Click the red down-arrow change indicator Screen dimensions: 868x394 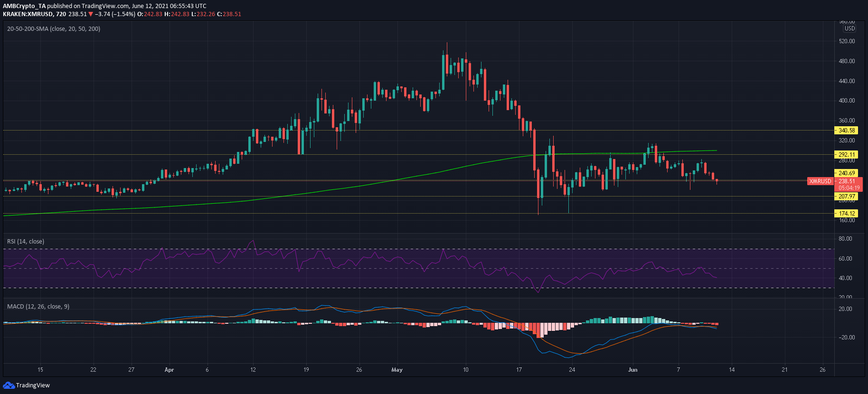tap(91, 14)
